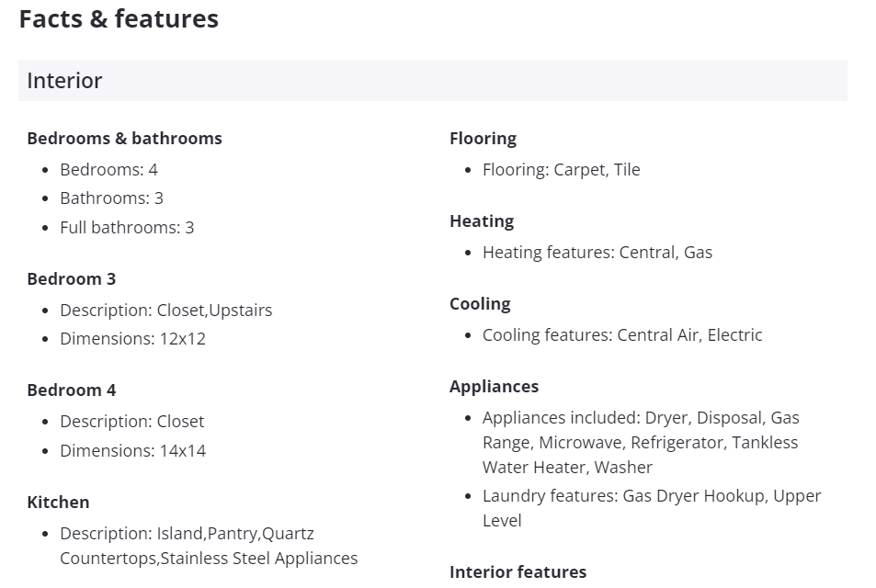Select the Cooling features: Central Air, Electric line
The width and height of the screenshot is (876, 588).
click(x=621, y=335)
